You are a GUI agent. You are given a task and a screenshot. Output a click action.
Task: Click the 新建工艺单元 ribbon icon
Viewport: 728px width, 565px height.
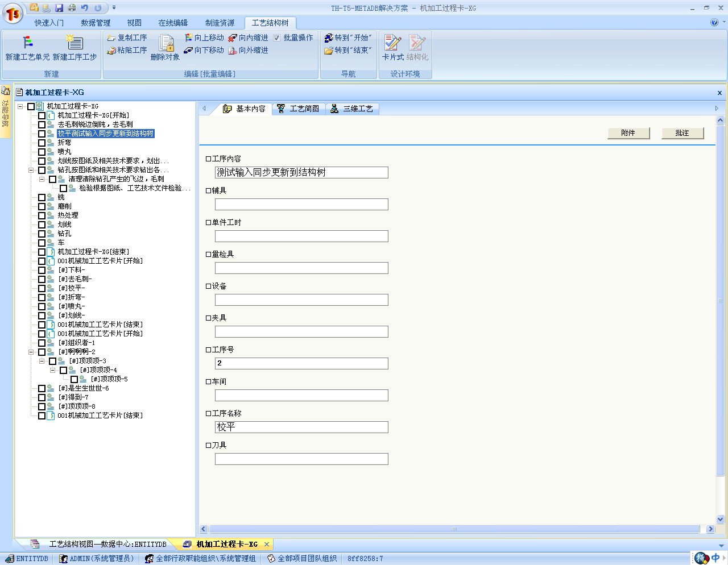point(27,43)
